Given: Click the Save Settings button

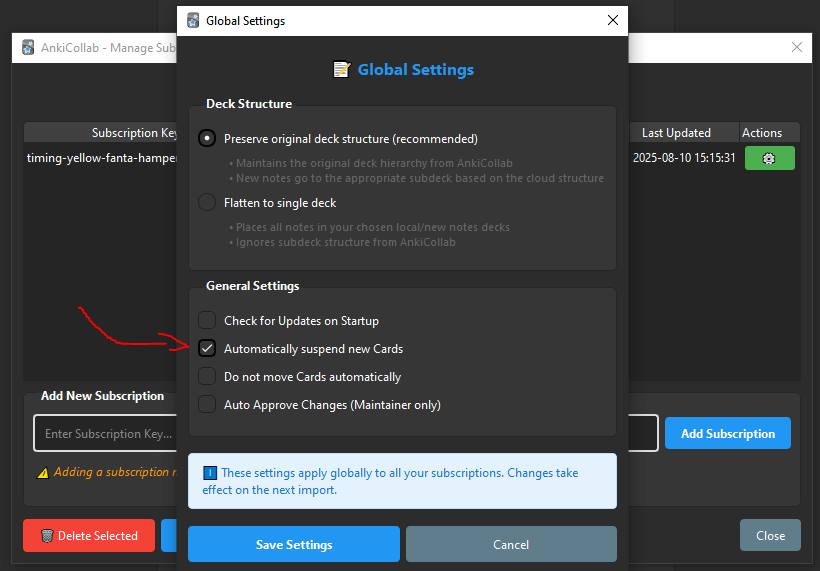Looking at the screenshot, I should click(x=294, y=544).
